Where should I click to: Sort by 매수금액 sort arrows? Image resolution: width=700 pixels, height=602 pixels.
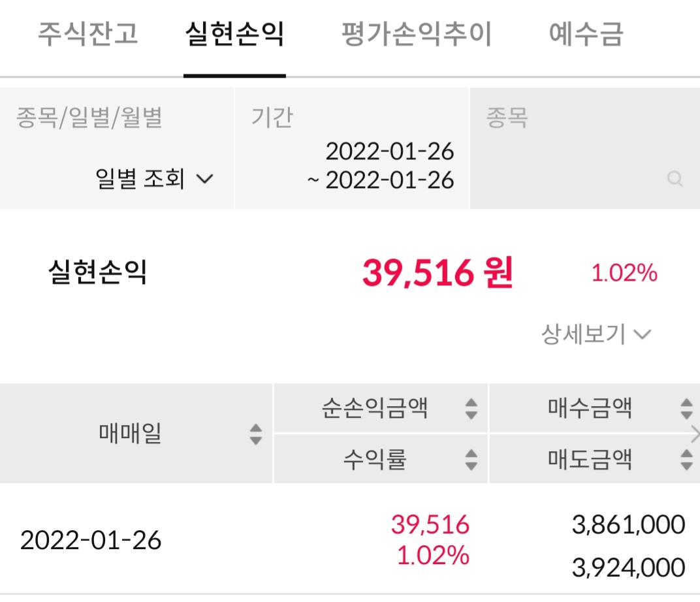686,409
